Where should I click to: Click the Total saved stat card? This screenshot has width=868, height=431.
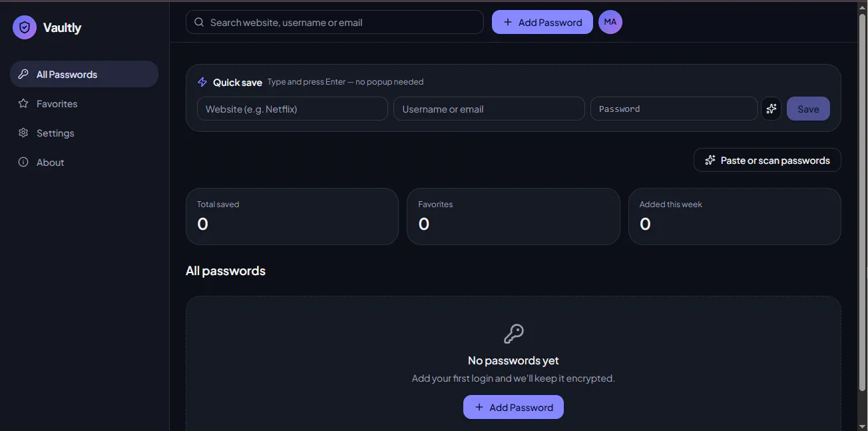pyautogui.click(x=292, y=216)
